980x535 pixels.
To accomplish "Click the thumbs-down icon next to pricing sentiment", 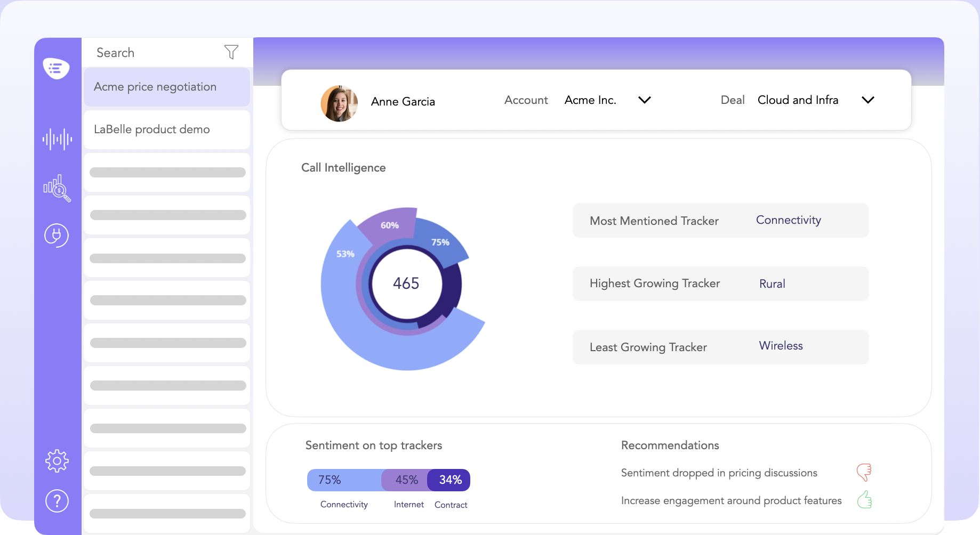I will click(x=864, y=472).
